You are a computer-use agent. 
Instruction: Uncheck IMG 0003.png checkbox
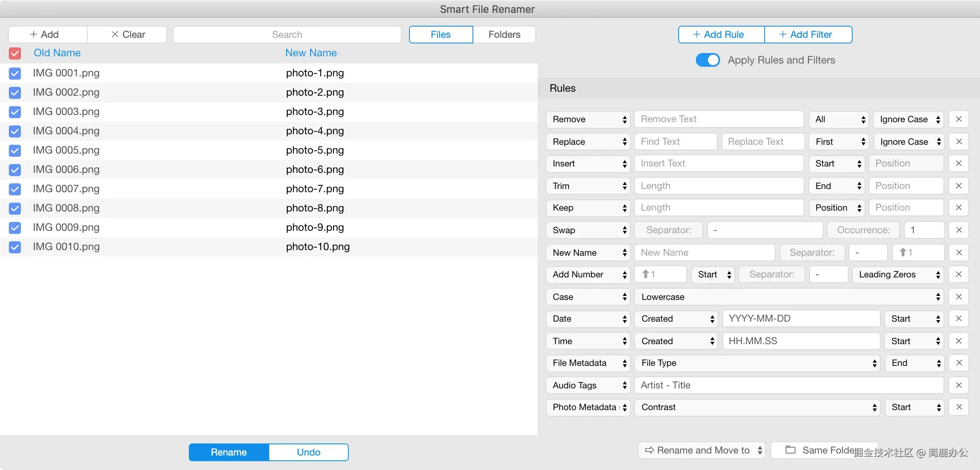tap(15, 112)
